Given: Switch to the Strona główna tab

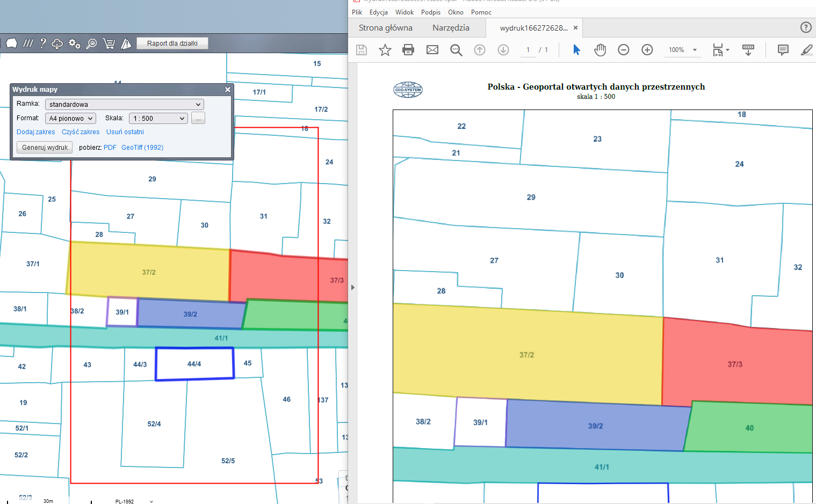Looking at the screenshot, I should [386, 28].
